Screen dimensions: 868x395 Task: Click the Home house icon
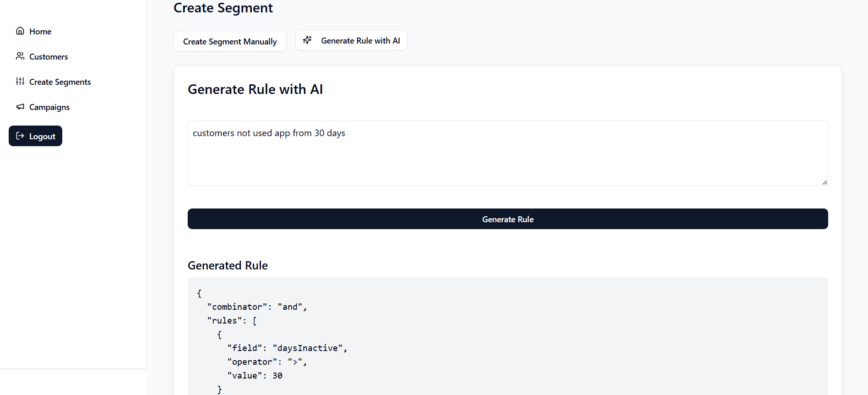[x=20, y=31]
